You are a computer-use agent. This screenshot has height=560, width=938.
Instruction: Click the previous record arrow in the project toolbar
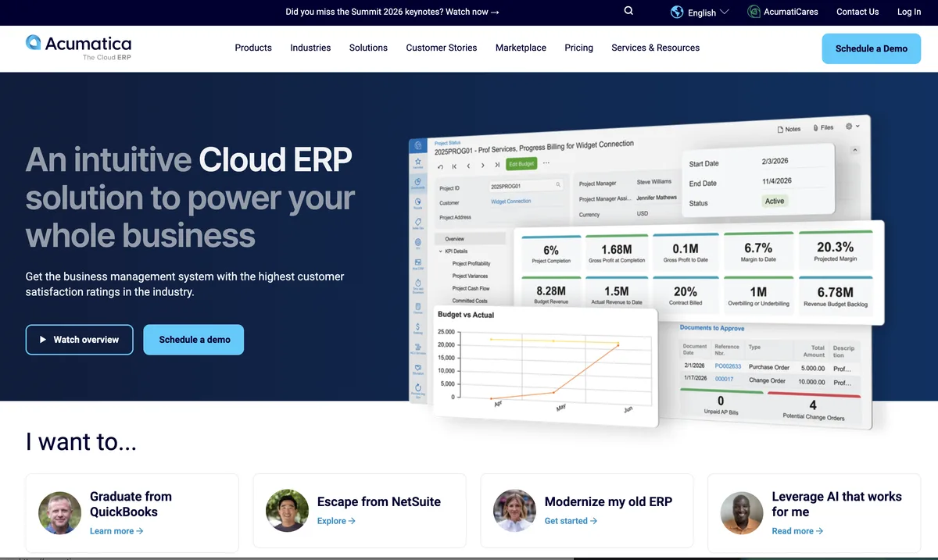pyautogui.click(x=468, y=166)
